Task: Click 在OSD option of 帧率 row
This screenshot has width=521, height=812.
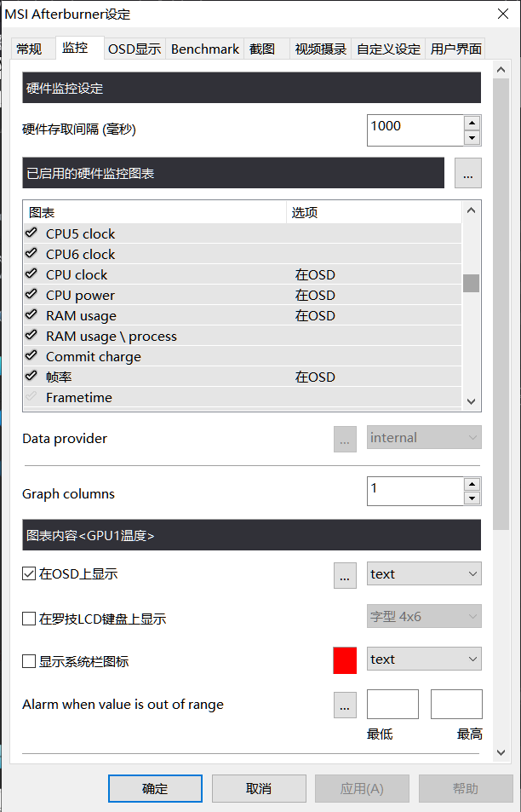Action: [315, 377]
